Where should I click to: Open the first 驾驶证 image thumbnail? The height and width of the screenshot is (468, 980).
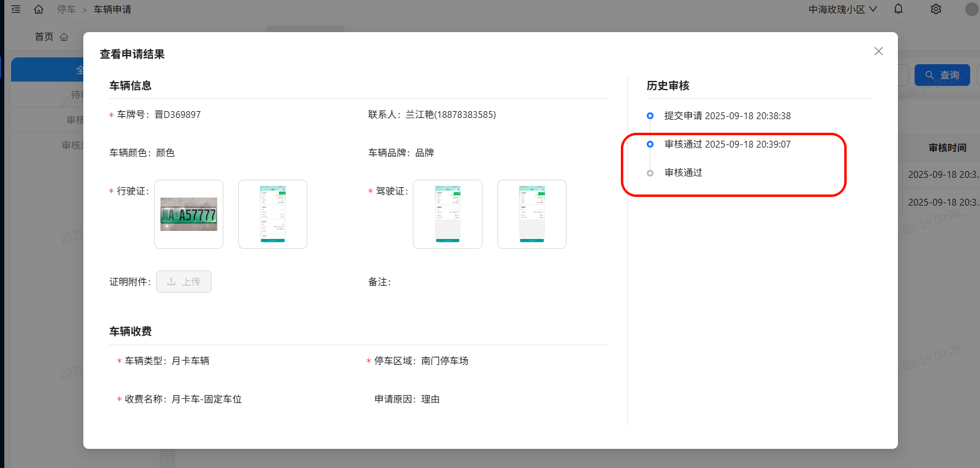pyautogui.click(x=447, y=214)
